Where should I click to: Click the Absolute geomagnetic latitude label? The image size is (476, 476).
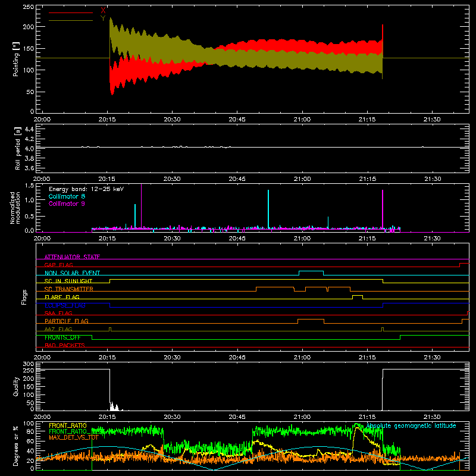tap(411, 425)
